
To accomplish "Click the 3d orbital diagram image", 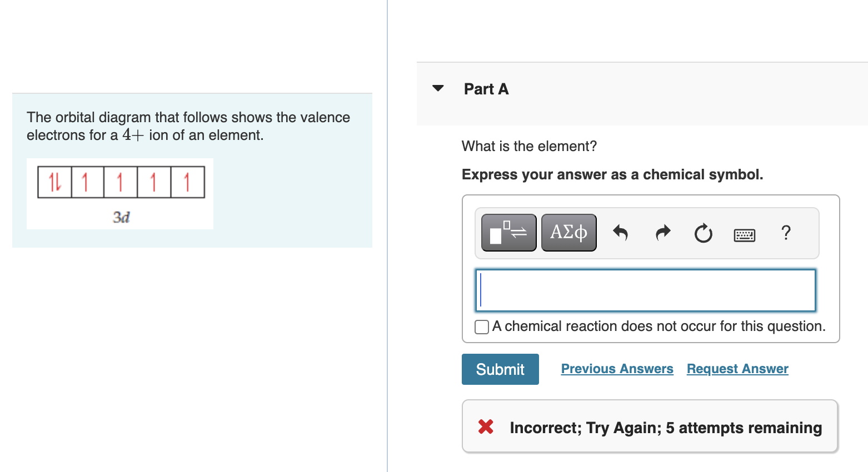I will (121, 193).
